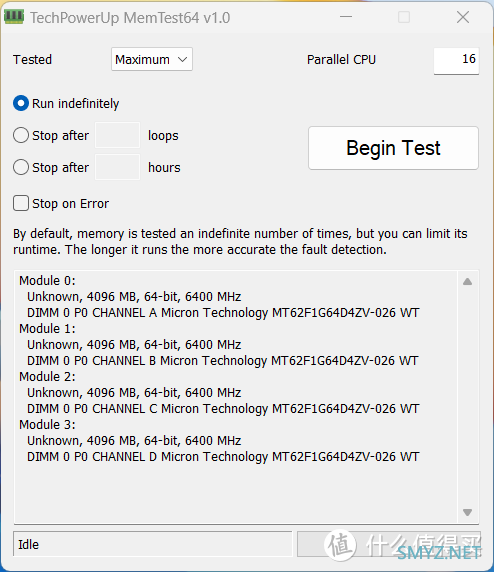Click the disabled maximize window icon
The height and width of the screenshot is (572, 494).
point(404,17)
